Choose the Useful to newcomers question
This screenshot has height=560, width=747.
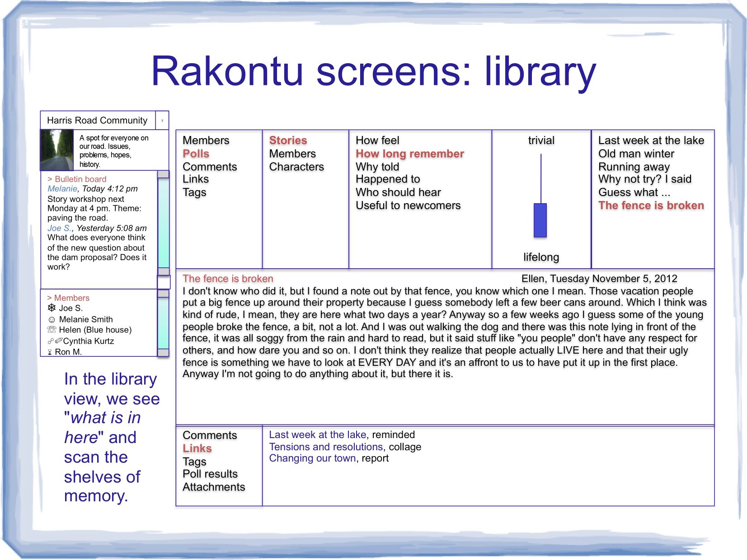click(x=408, y=205)
